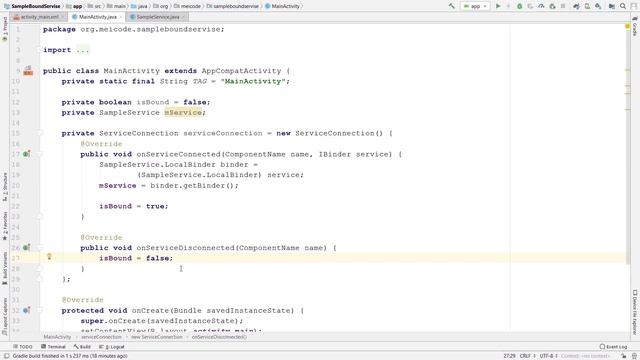This screenshot has width=640, height=360.
Task: Click the onServiceDisconnected() editor breadcrumb
Action: click(x=219, y=337)
